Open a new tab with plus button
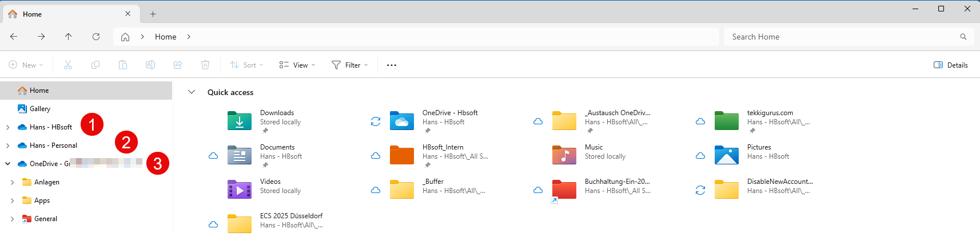 [x=153, y=14]
